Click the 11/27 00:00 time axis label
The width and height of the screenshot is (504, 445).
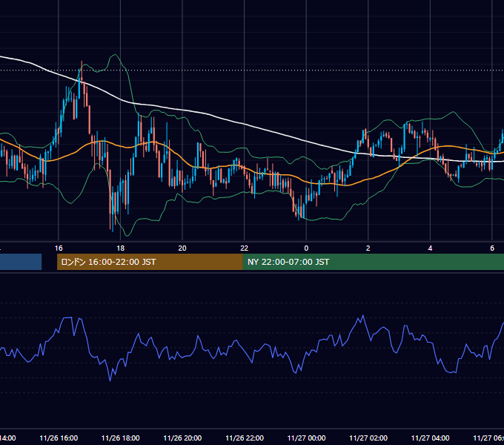[x=306, y=438]
